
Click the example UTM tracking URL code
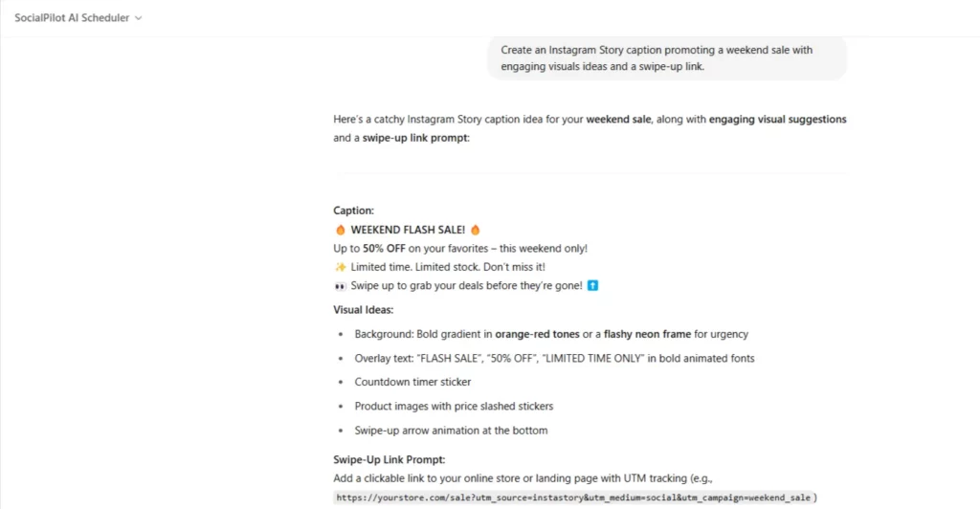(574, 498)
